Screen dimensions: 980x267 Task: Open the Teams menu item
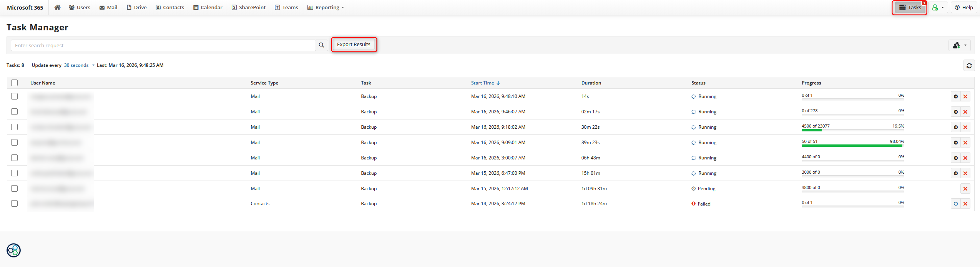(286, 7)
